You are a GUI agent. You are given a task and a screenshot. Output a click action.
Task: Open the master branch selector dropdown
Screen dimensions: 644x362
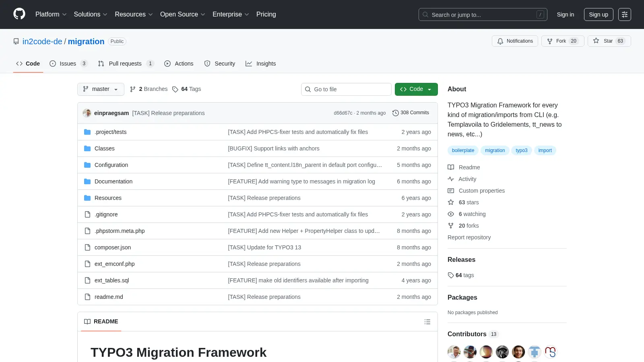(x=101, y=89)
